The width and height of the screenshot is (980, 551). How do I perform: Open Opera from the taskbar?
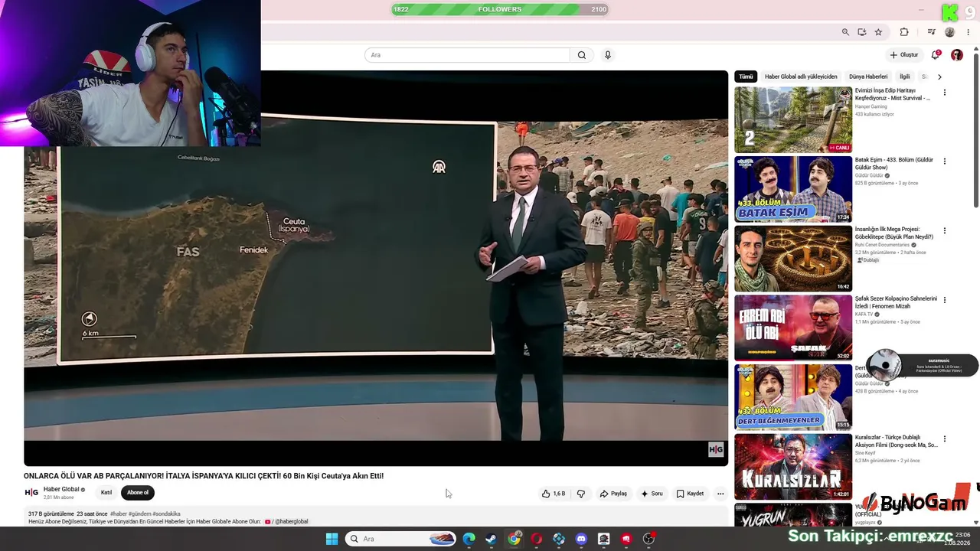click(536, 539)
